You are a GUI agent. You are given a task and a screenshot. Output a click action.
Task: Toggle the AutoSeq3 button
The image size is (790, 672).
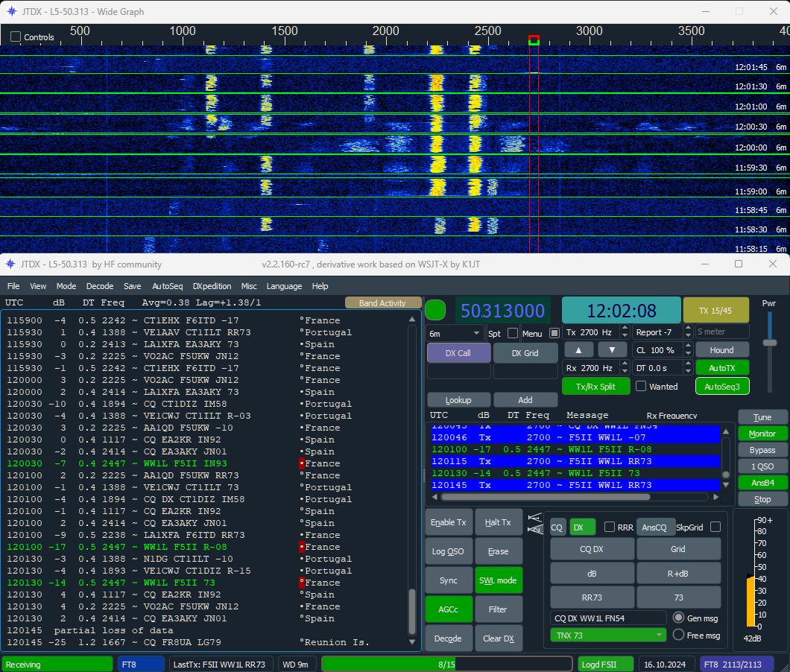(722, 387)
